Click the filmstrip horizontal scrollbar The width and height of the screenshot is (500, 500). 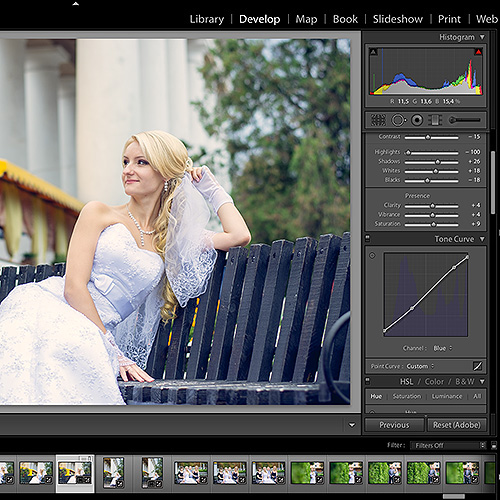tap(454, 497)
